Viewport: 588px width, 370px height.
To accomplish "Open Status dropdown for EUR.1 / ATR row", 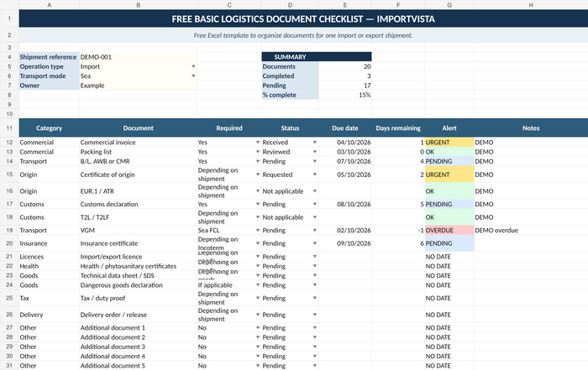I will 315,191.
